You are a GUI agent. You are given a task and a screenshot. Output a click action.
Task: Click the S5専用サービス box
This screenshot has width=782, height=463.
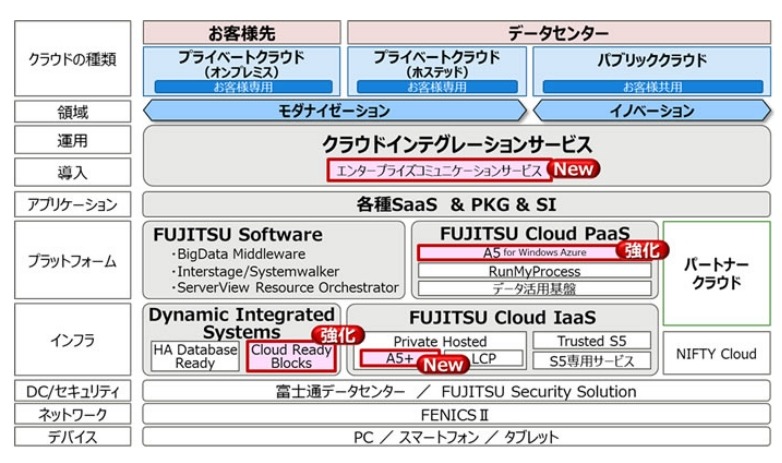pos(592,361)
